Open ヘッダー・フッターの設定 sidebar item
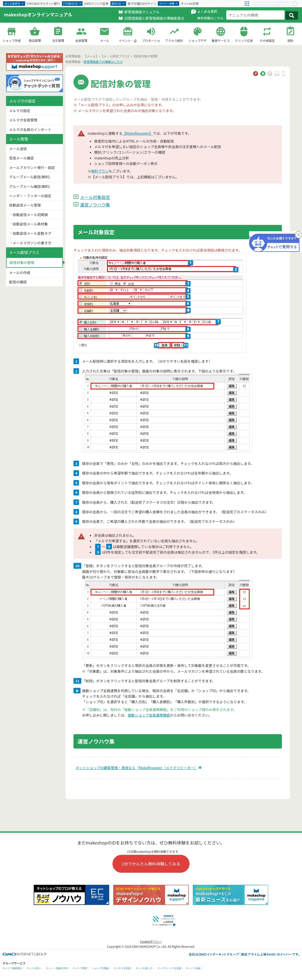The image size is (302, 980). tap(34, 196)
